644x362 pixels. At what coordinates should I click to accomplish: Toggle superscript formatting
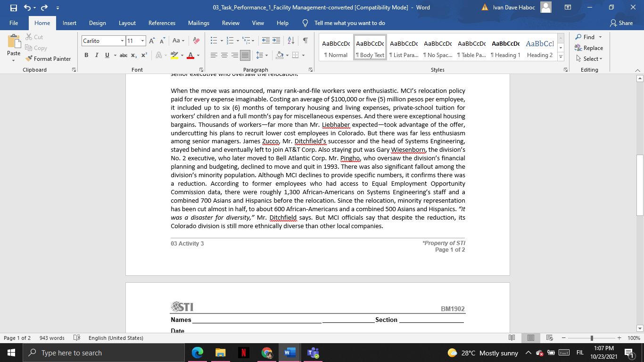click(144, 55)
